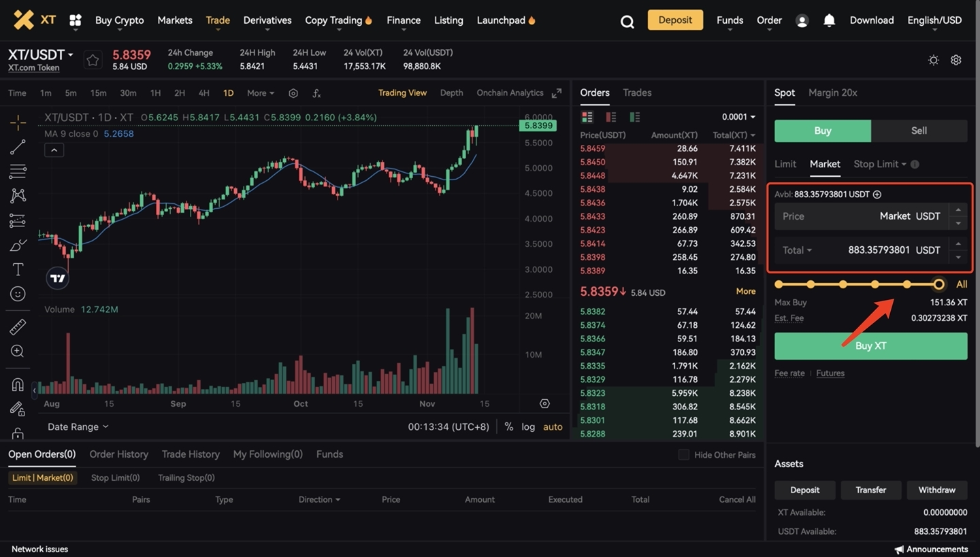Image resolution: width=980 pixels, height=557 pixels.
Task: Expand chart to fullscreen
Action: tap(557, 93)
